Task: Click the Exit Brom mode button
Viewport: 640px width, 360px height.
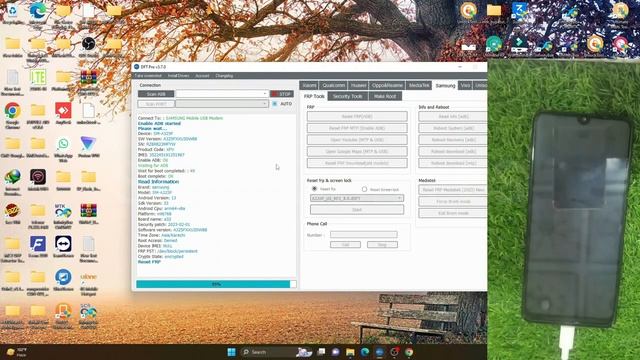Action: 453,213
